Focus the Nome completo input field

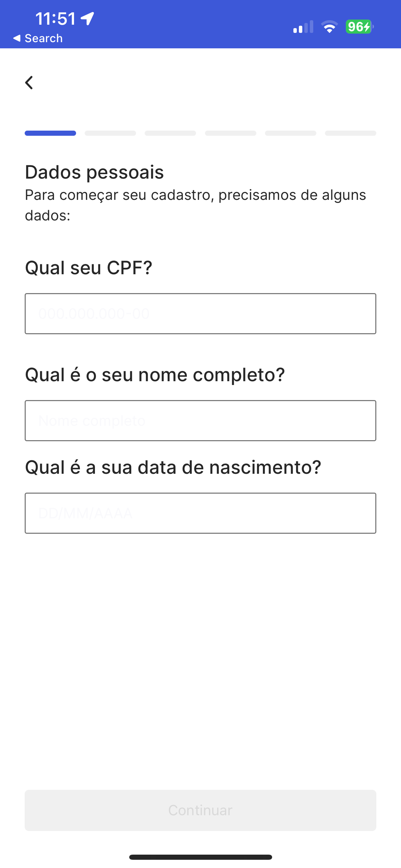(200, 421)
